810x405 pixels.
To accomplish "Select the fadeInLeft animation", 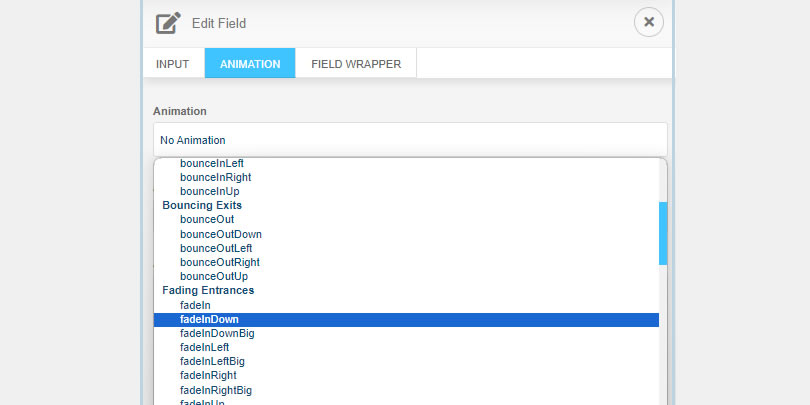I will [x=406, y=347].
